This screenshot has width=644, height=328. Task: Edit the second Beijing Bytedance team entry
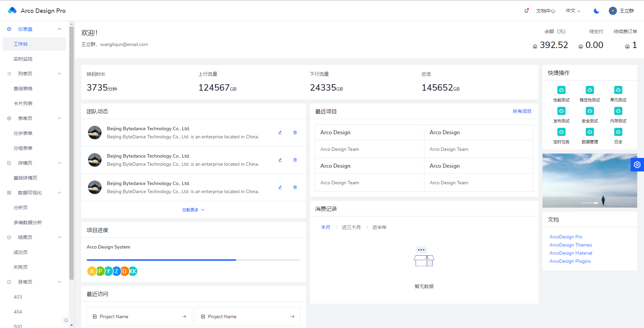pyautogui.click(x=280, y=160)
